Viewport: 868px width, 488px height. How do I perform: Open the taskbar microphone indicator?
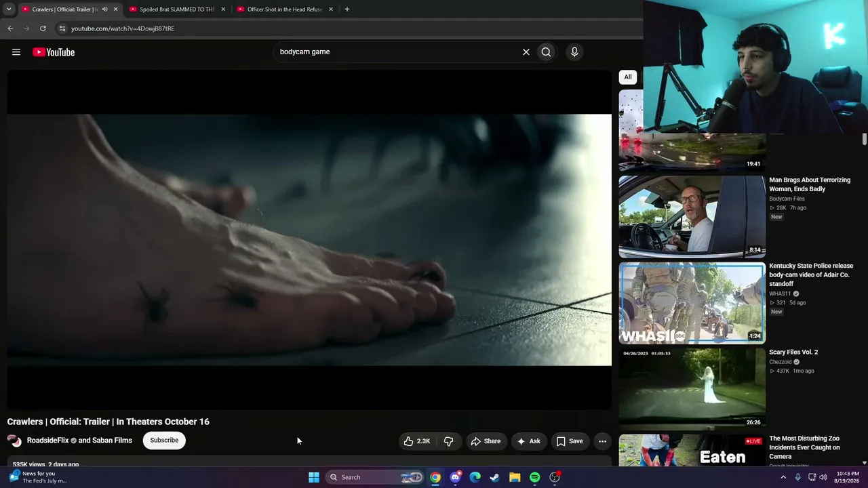click(798, 477)
